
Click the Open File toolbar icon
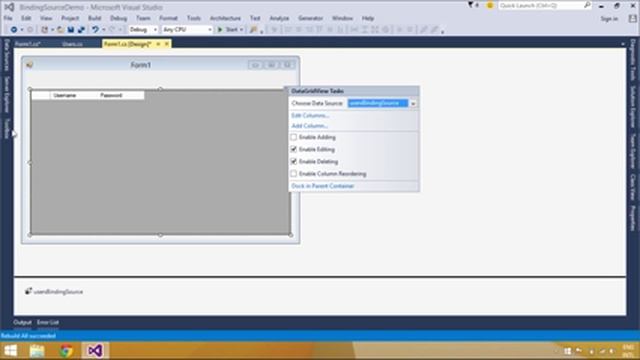click(x=60, y=29)
